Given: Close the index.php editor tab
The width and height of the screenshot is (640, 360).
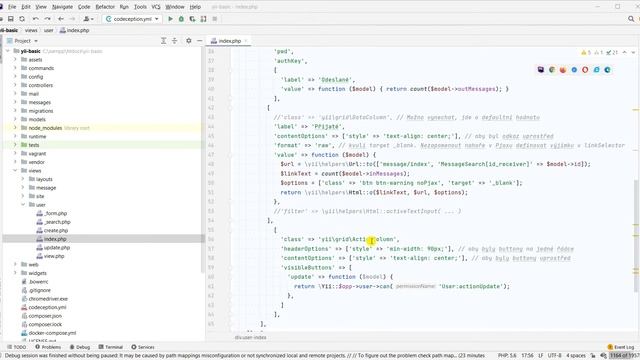Looking at the screenshot, I should tap(246, 41).
